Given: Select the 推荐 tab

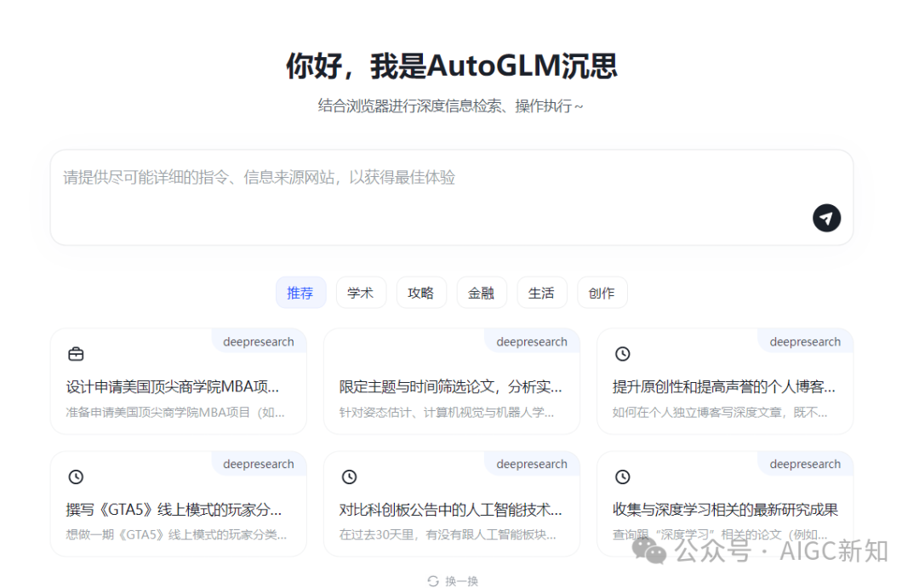Looking at the screenshot, I should pos(300,293).
